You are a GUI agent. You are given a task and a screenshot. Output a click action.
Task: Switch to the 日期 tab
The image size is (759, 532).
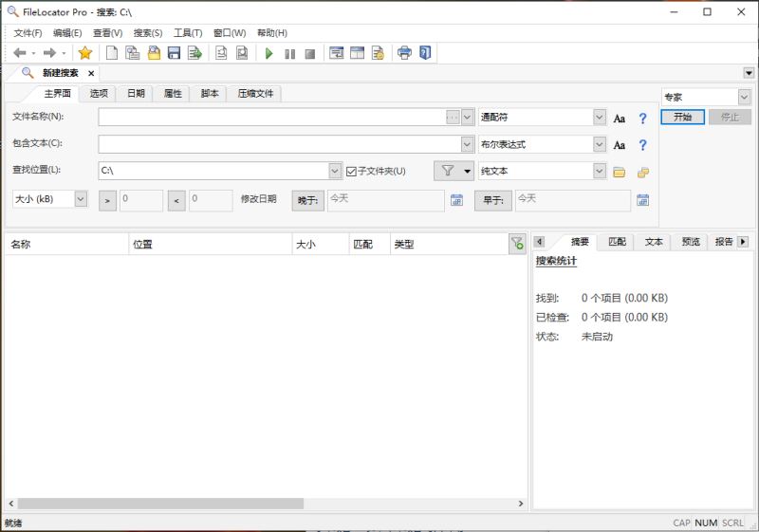pyautogui.click(x=136, y=93)
